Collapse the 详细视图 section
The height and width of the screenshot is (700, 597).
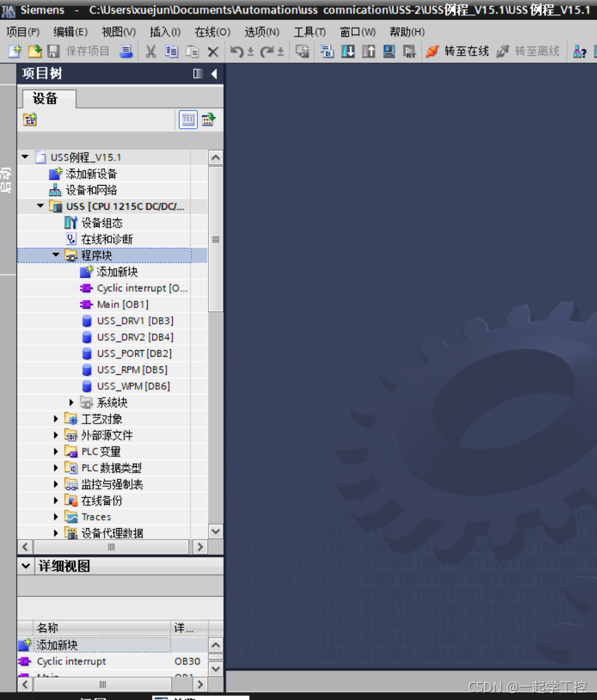[x=26, y=566]
